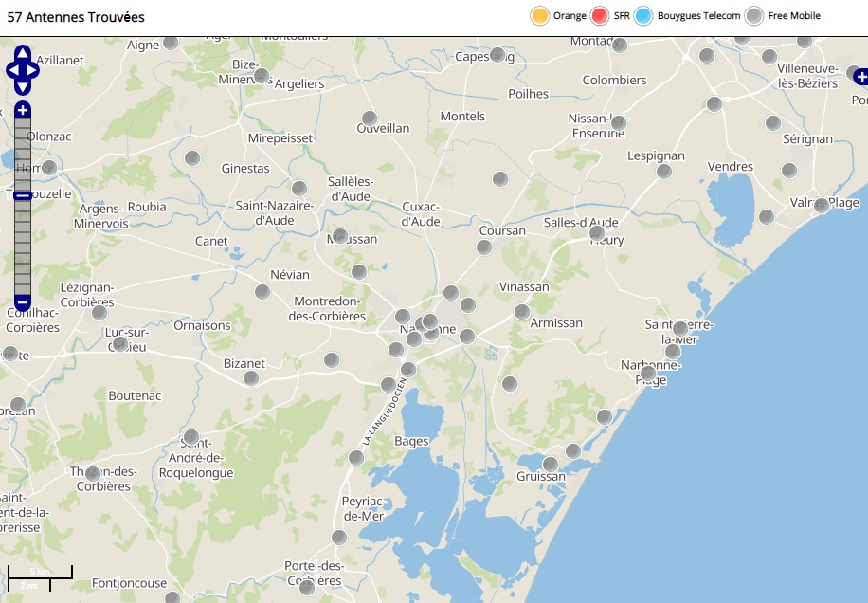This screenshot has width=868, height=603.
Task: Select antenna marker at Portel-des-Corbières
Action: [307, 588]
